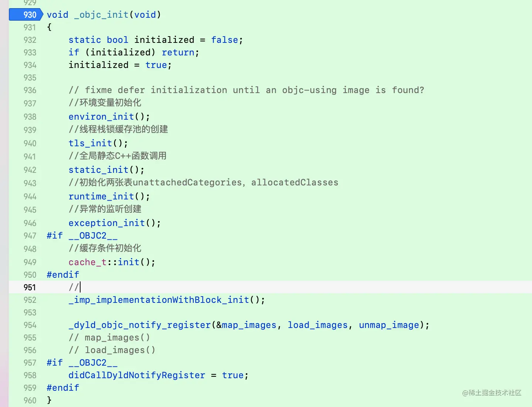Click the load_images argument
The height and width of the screenshot is (407, 532).
[x=318, y=325]
